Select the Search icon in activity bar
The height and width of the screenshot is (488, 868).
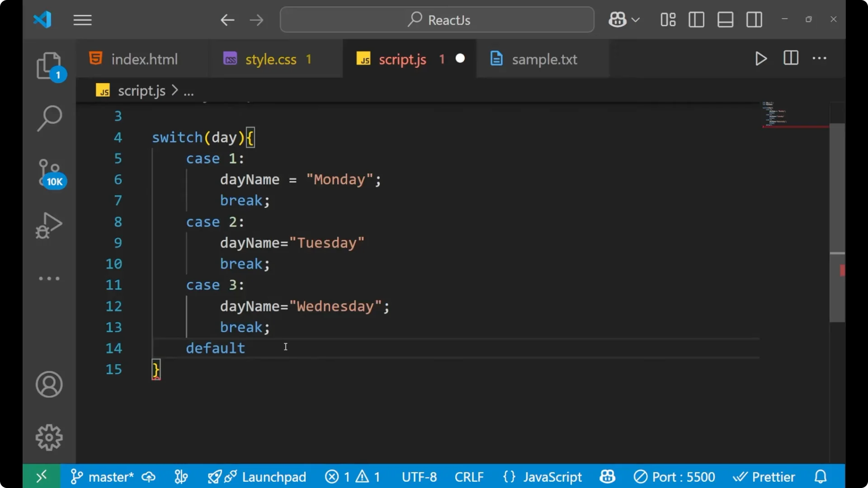pyautogui.click(x=49, y=118)
